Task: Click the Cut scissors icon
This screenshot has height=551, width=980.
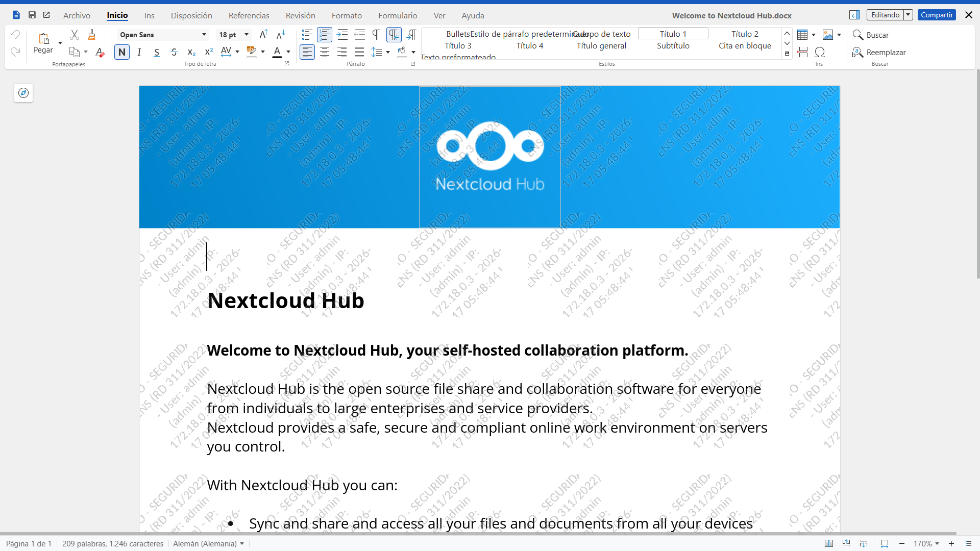Action: [75, 35]
